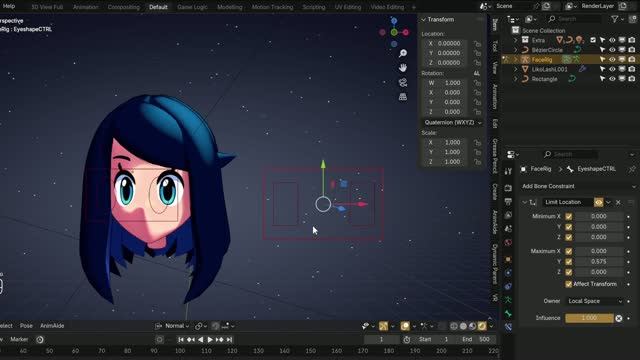Expand the Extra collection in outliner
Viewport: 640px width, 360px height.
(x=516, y=40)
